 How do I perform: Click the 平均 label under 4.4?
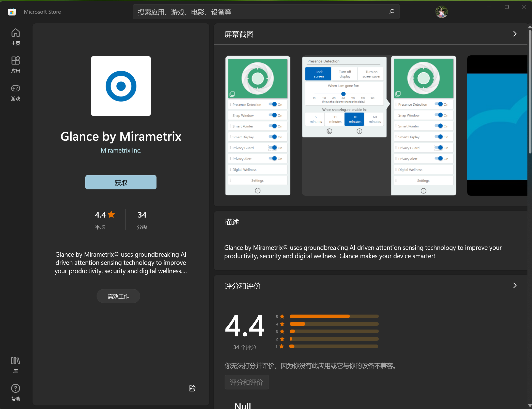click(x=100, y=227)
